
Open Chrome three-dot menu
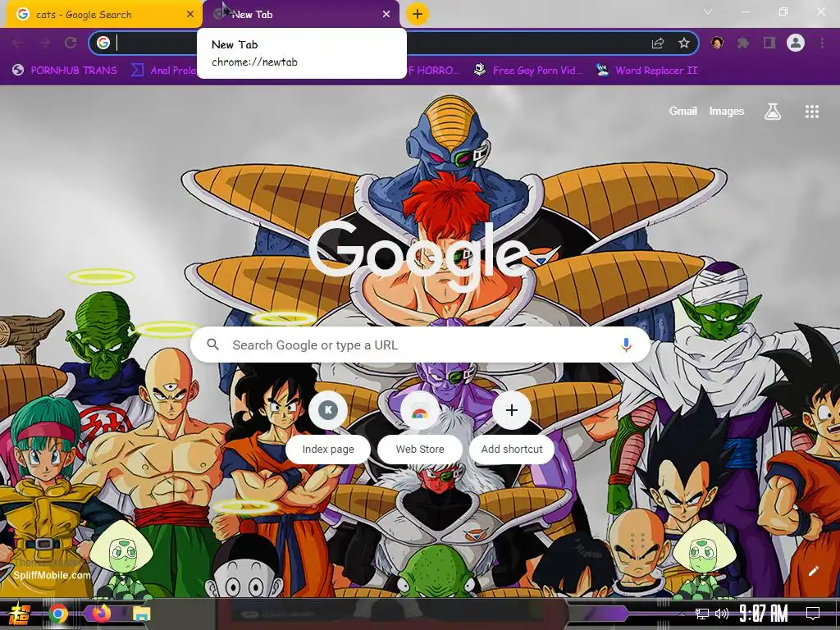tap(822, 43)
